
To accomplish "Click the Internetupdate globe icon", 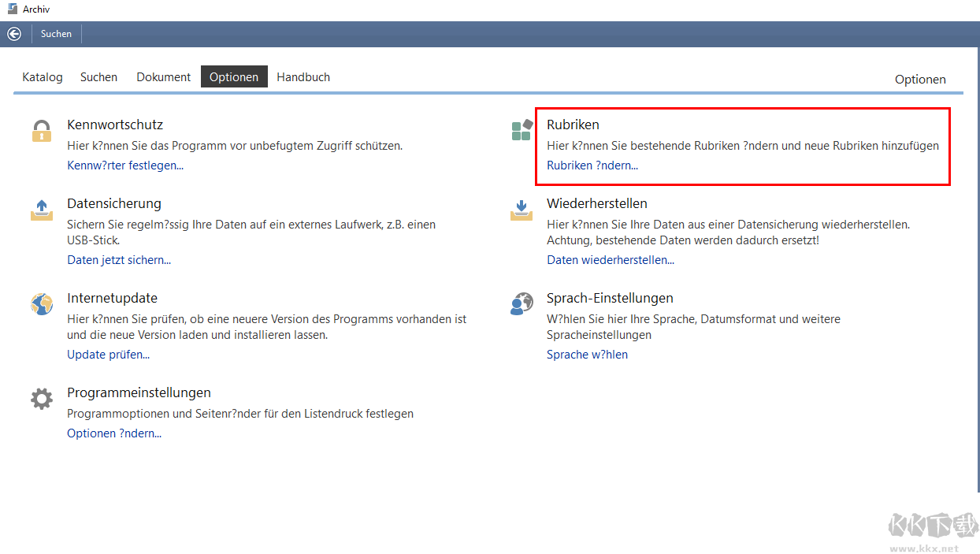I will [x=42, y=304].
